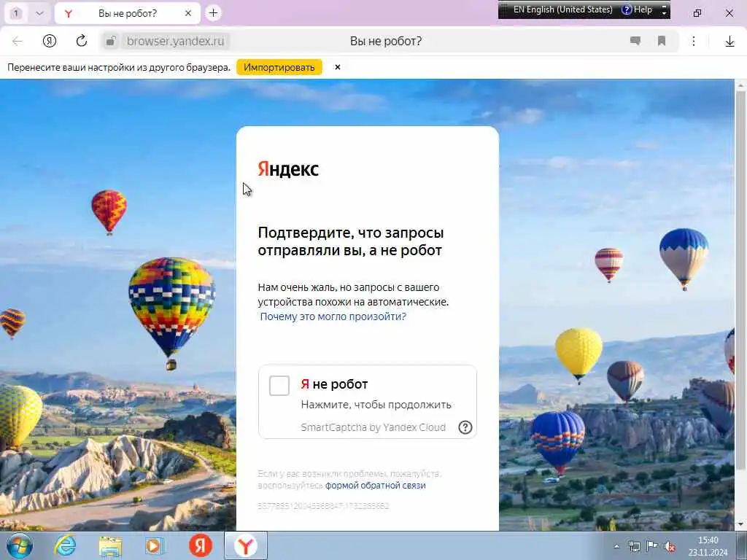Click the page vertical scrollbar

coord(741,281)
